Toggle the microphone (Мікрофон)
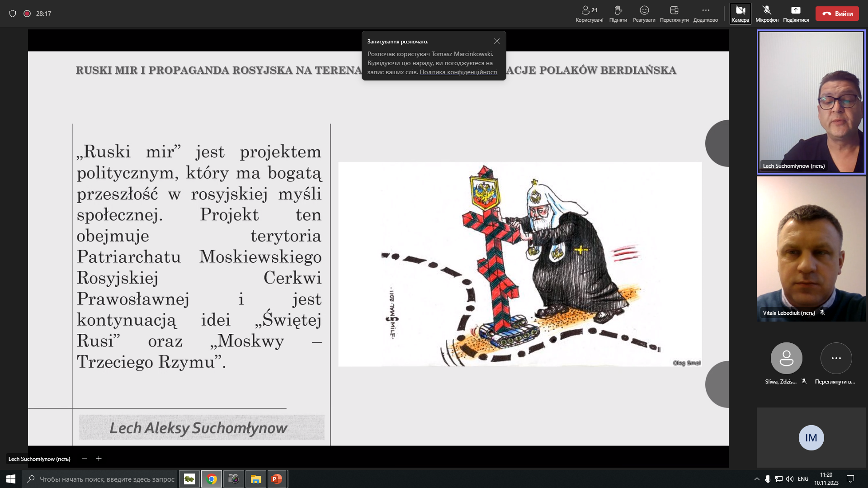 click(x=767, y=14)
